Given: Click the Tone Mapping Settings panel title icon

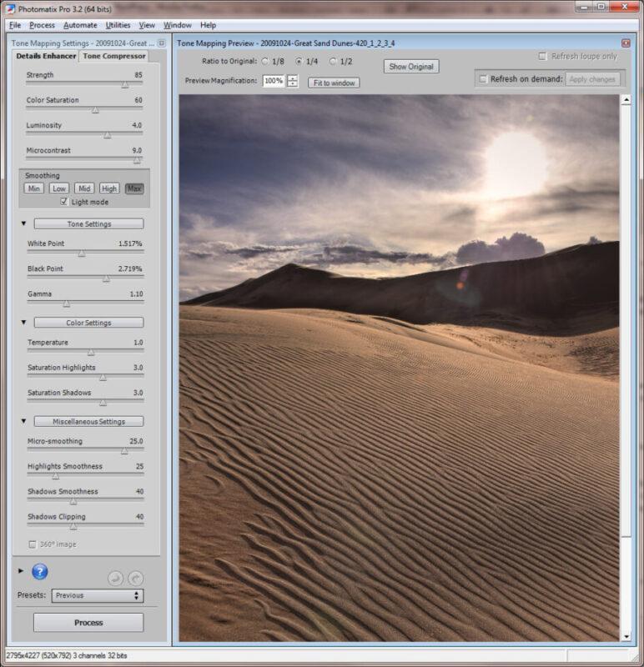Looking at the screenshot, I should pos(162,43).
